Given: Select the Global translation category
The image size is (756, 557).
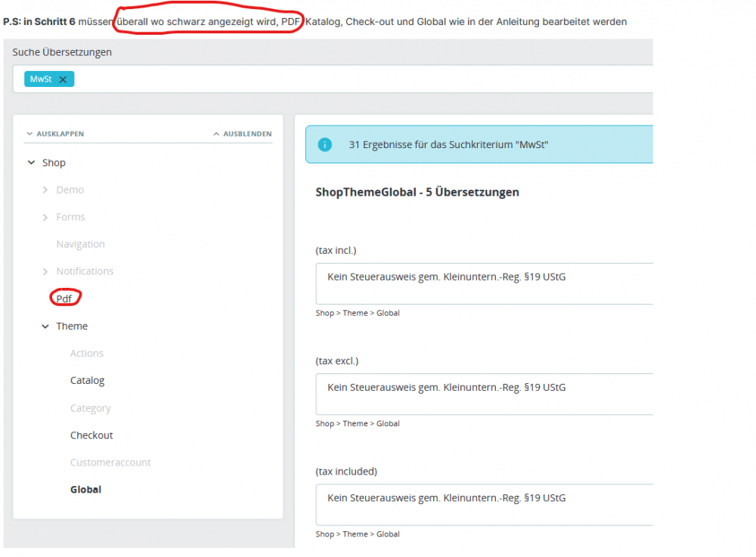Looking at the screenshot, I should tap(85, 489).
